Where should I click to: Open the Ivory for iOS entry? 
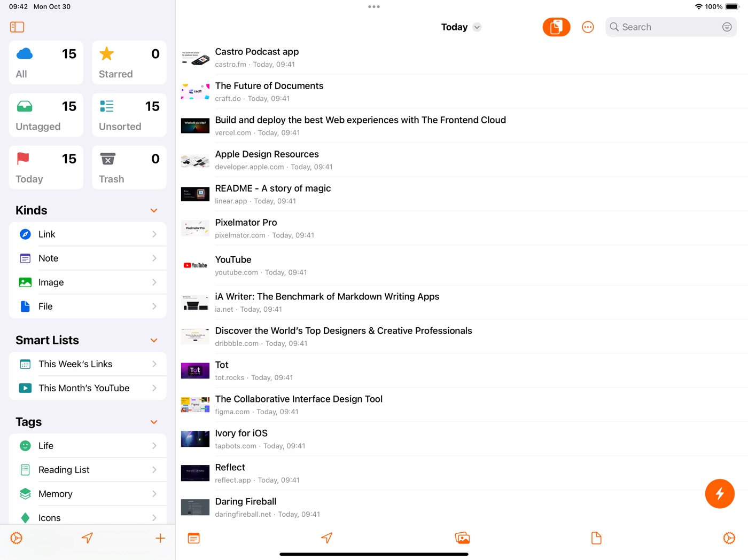click(x=462, y=439)
